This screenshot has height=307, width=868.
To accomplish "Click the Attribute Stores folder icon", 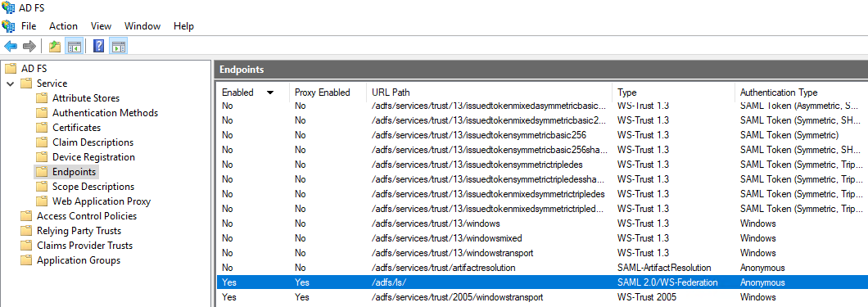I will (x=42, y=98).
